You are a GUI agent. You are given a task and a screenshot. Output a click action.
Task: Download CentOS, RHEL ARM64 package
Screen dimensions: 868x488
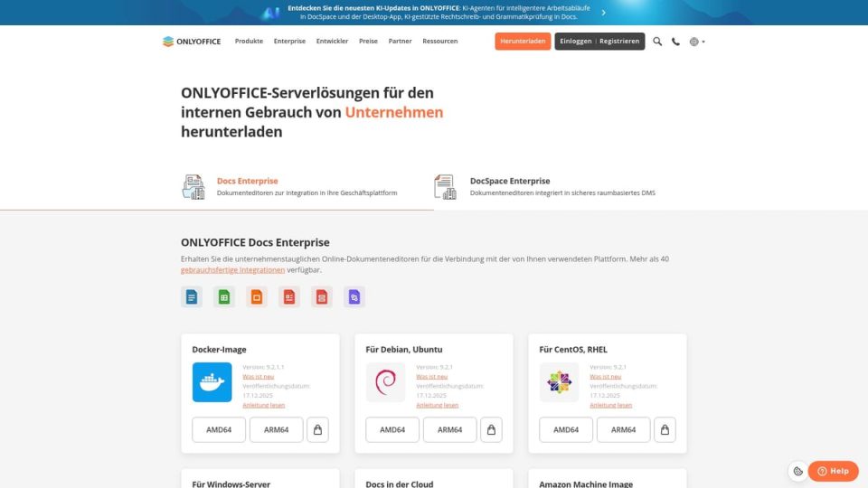tap(623, 430)
